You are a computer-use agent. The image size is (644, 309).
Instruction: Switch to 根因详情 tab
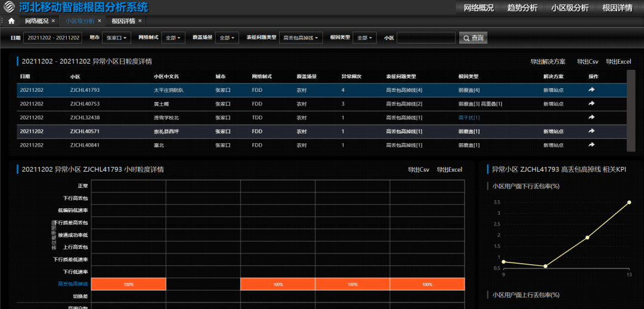[x=123, y=21]
